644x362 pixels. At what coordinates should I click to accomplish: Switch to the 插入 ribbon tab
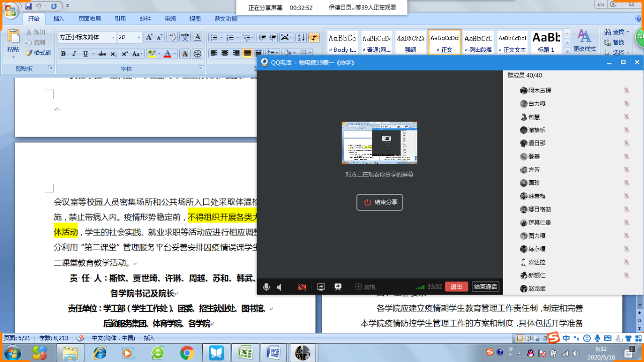(x=59, y=19)
